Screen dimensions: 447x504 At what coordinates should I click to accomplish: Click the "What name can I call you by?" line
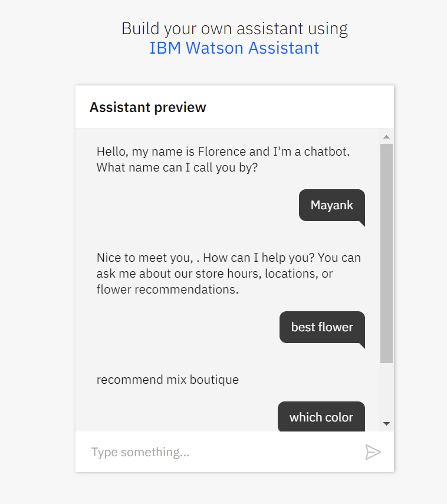[177, 167]
